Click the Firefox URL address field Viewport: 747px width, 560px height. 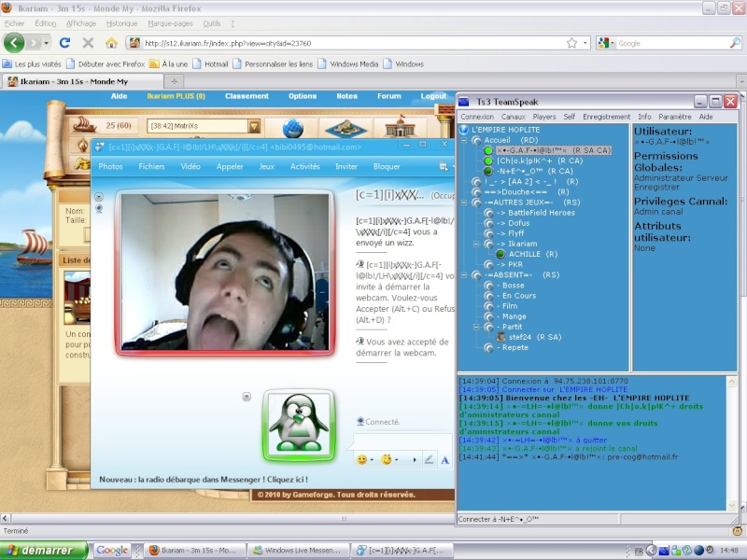pos(353,43)
